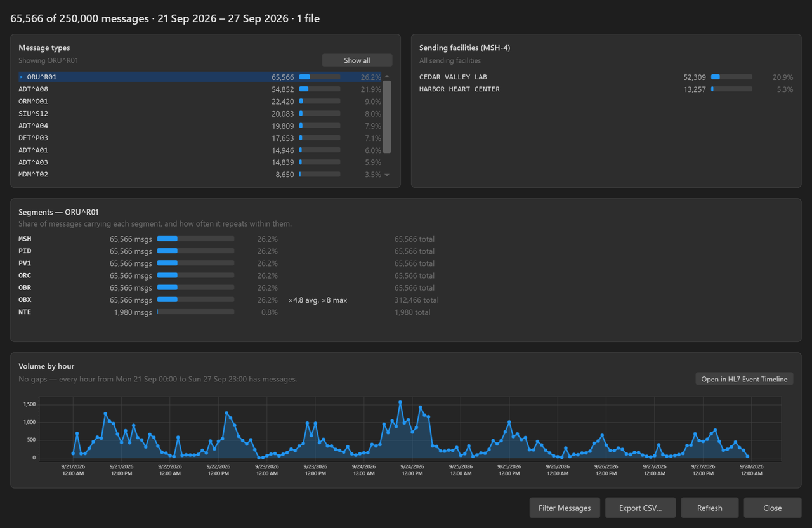Click the 9/21/2026 12:00 AM axis label
The width and height of the screenshot is (812, 528).
click(73, 470)
